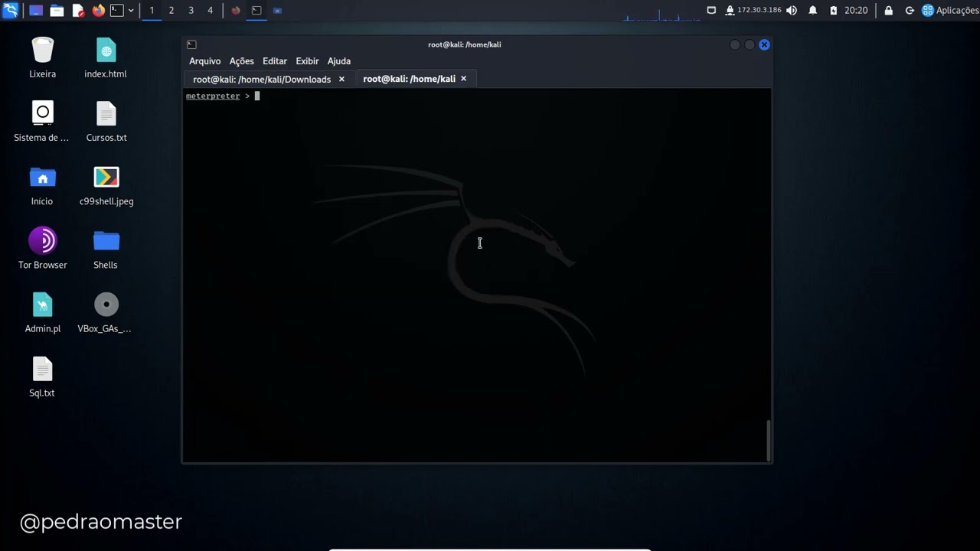The height and width of the screenshot is (551, 980).
Task: Launch the text editor from the panel
Action: pos(78,11)
